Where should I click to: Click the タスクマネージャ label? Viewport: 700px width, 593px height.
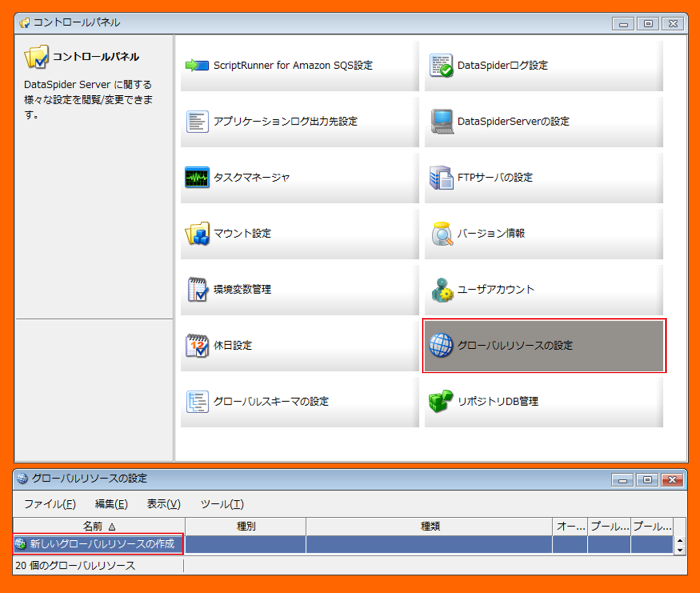(x=251, y=177)
